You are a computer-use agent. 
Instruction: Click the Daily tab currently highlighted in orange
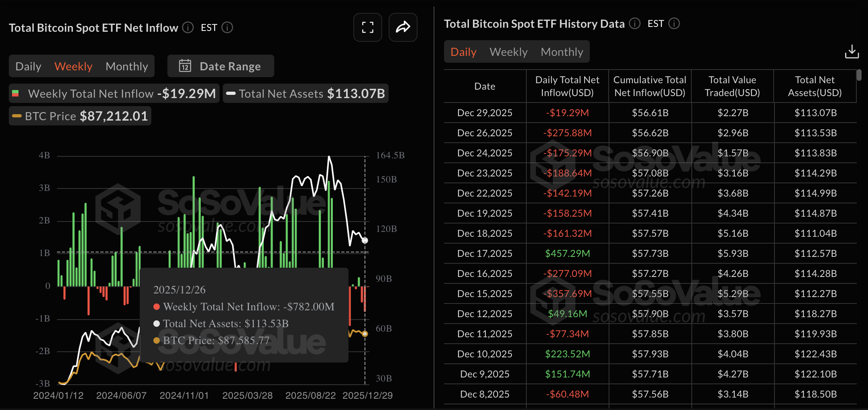(463, 51)
